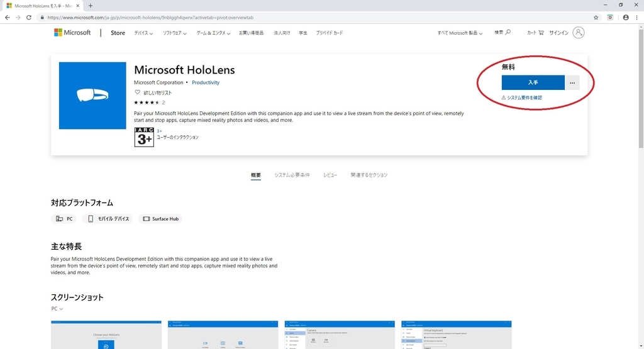This screenshot has height=349, width=644.
Task: Reload the page with refresh icon
Action: pyautogui.click(x=29, y=17)
